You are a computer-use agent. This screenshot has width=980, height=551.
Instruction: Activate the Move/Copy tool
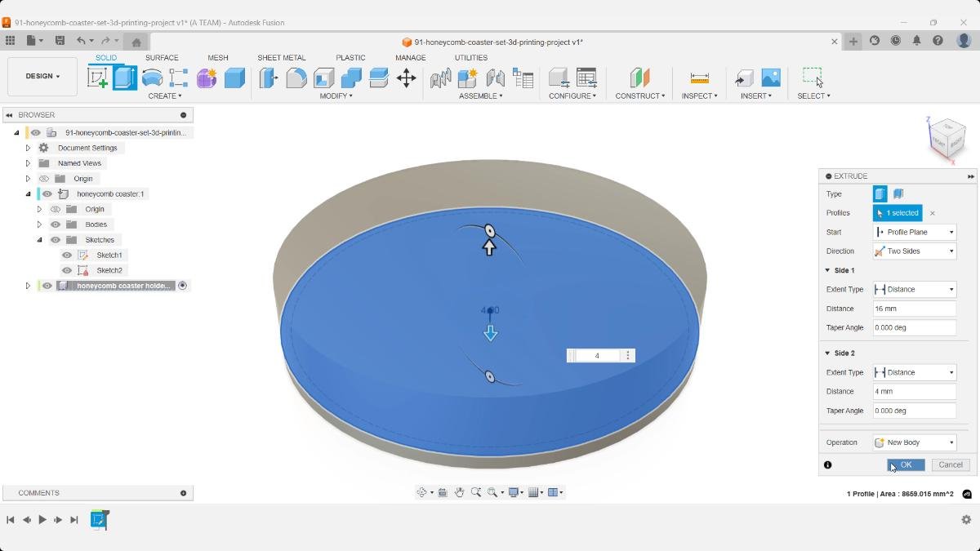coord(406,78)
